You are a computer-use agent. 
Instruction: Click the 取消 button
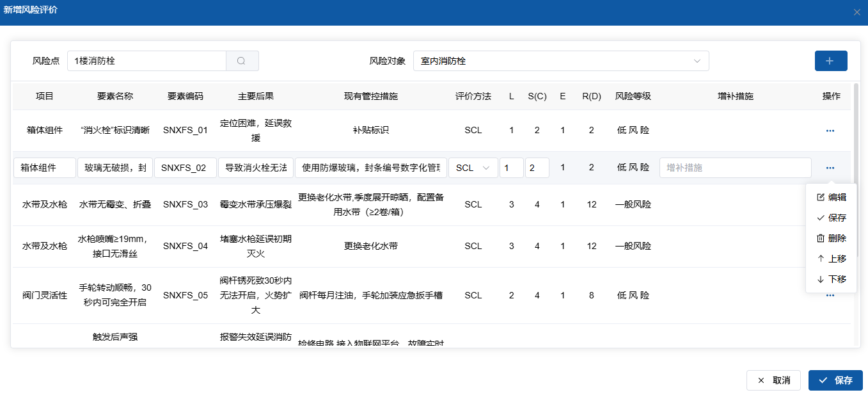pyautogui.click(x=773, y=380)
